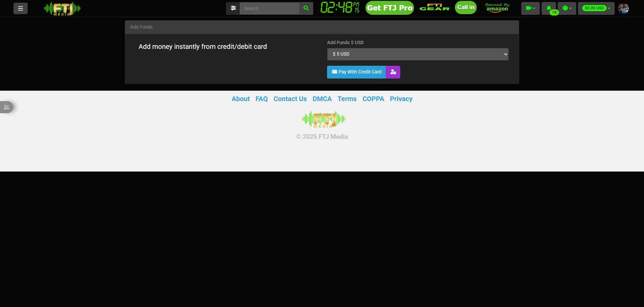Viewport: 644px width, 307px height.
Task: Click the FTJ Media logo in header
Action: pos(62,8)
